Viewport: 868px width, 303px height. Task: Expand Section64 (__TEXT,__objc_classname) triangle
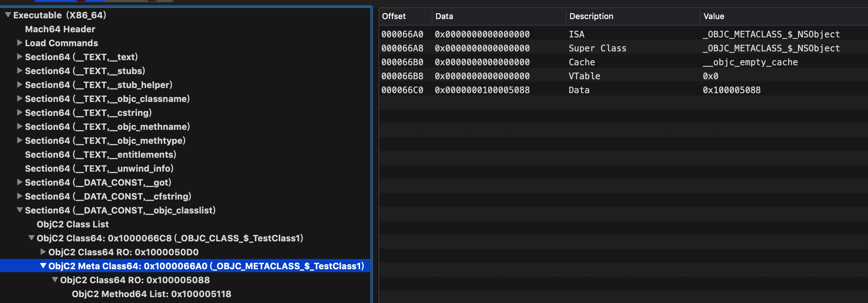tap(20, 99)
